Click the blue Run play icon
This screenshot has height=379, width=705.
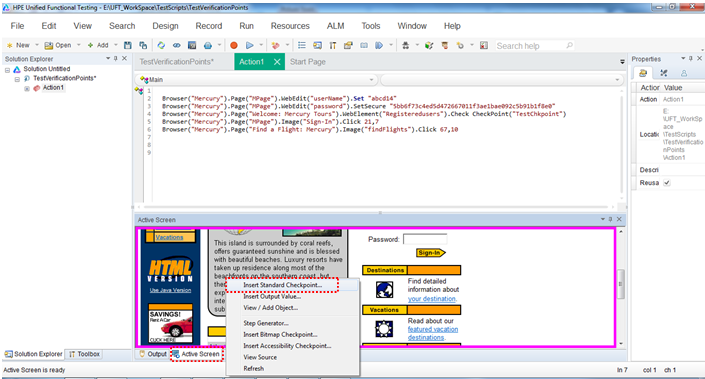tap(250, 45)
